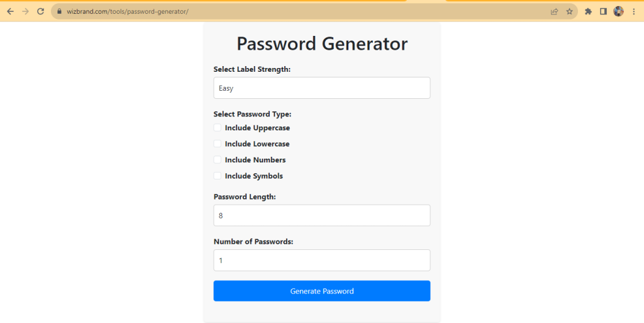Go back to the previous page

pos(10,11)
